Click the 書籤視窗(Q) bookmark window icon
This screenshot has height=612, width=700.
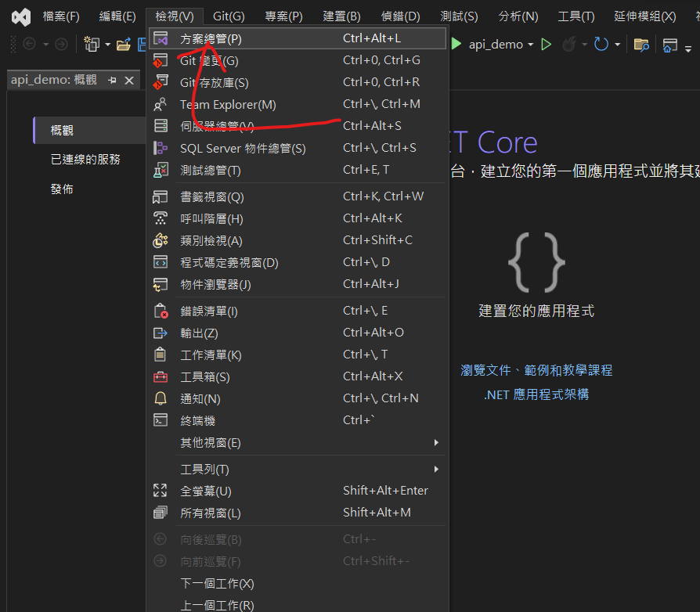[x=161, y=196]
